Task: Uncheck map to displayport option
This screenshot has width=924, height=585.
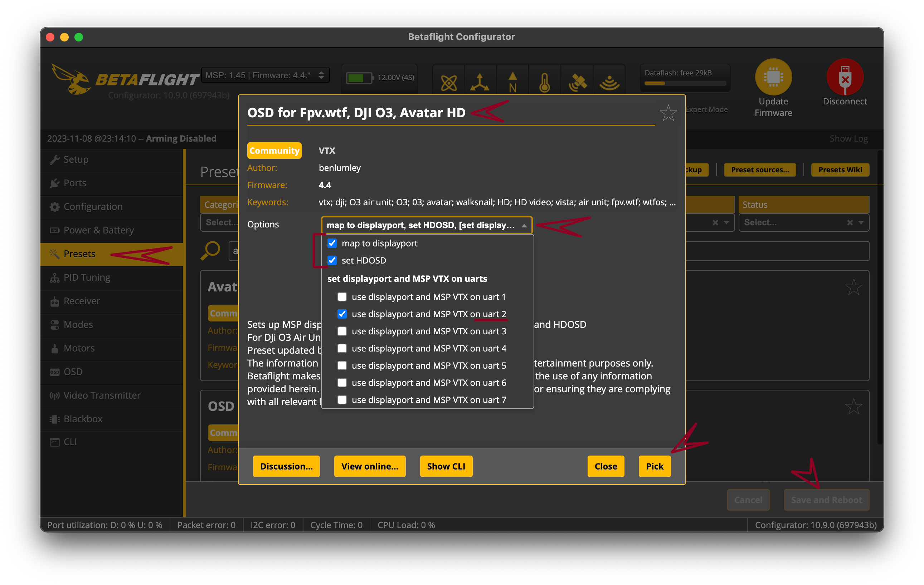Action: (332, 244)
